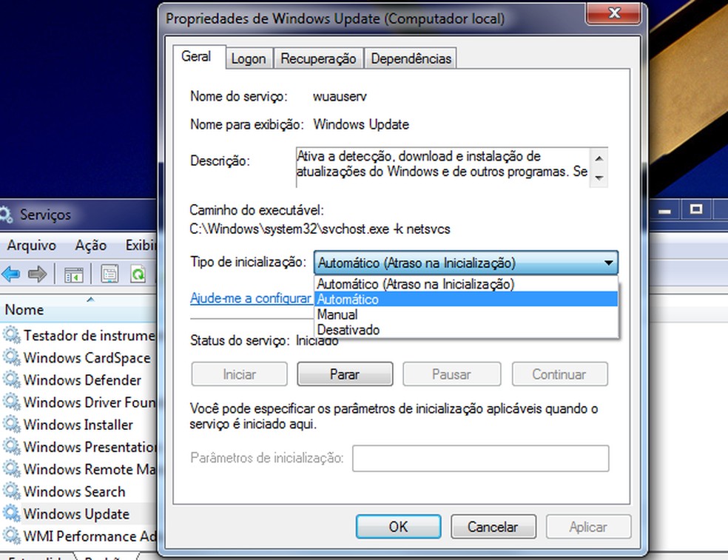The width and height of the screenshot is (728, 560).
Task: Click the Export List toolbar icon
Action: coord(109,274)
